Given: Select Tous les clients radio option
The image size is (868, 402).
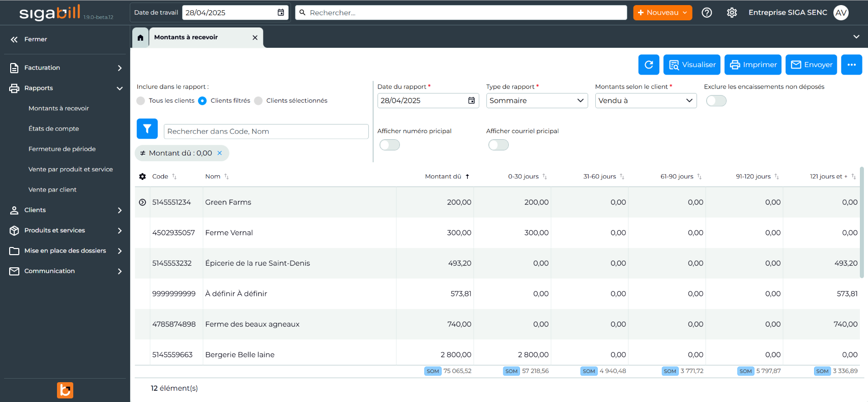Looking at the screenshot, I should 141,101.
